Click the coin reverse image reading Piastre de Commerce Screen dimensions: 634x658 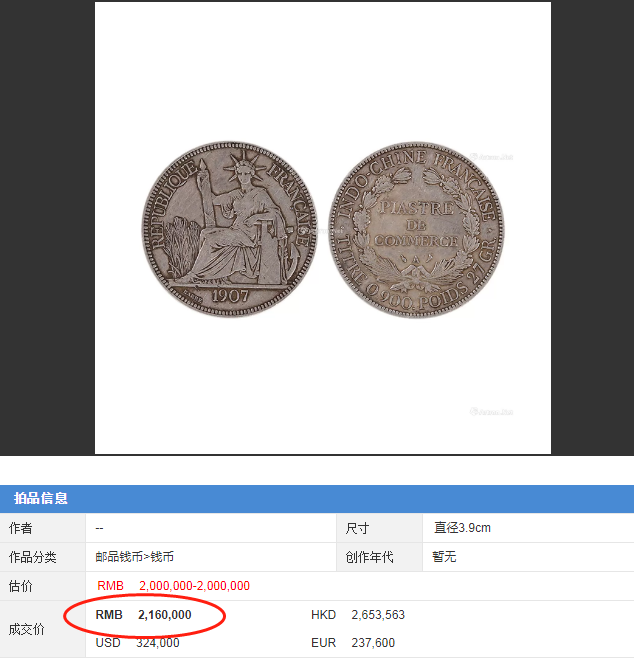pyautogui.click(x=417, y=230)
